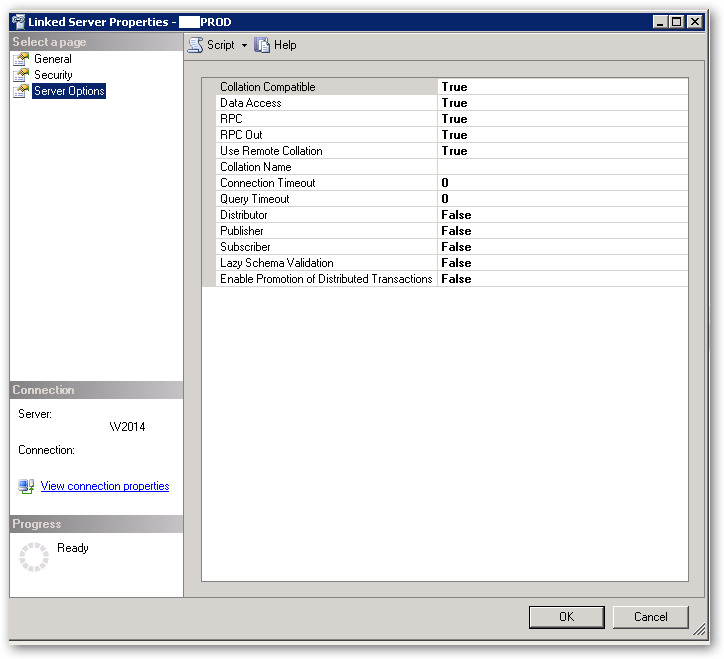Screen dimensions: 724x659
Task: Click the Help toolbar icon
Action: [262, 45]
